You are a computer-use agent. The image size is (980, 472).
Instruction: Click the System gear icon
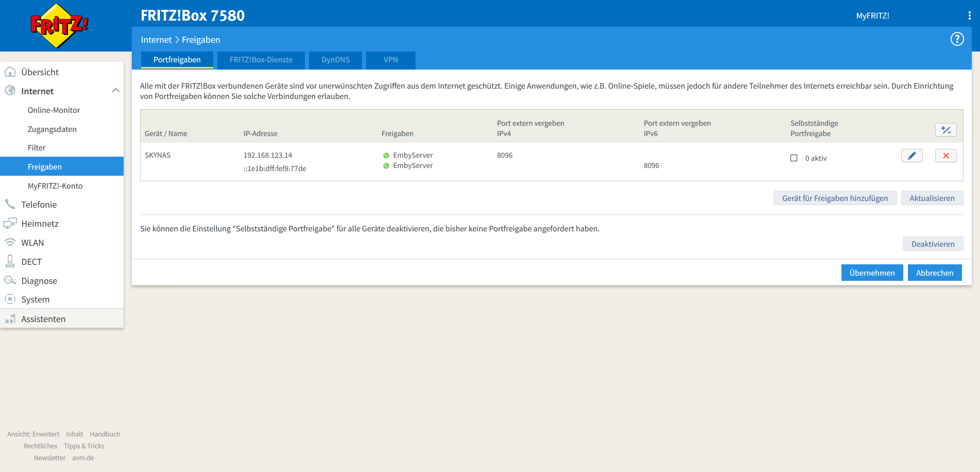tap(10, 299)
